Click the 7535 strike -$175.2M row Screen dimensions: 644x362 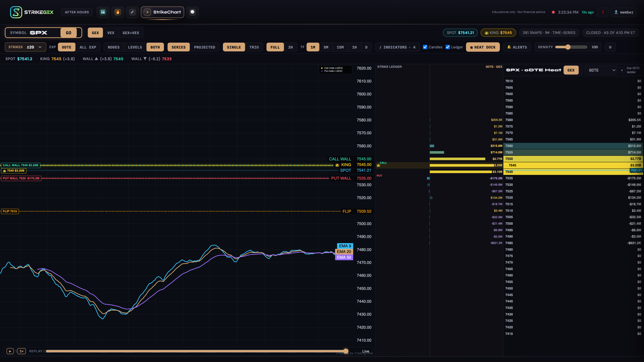(573, 178)
